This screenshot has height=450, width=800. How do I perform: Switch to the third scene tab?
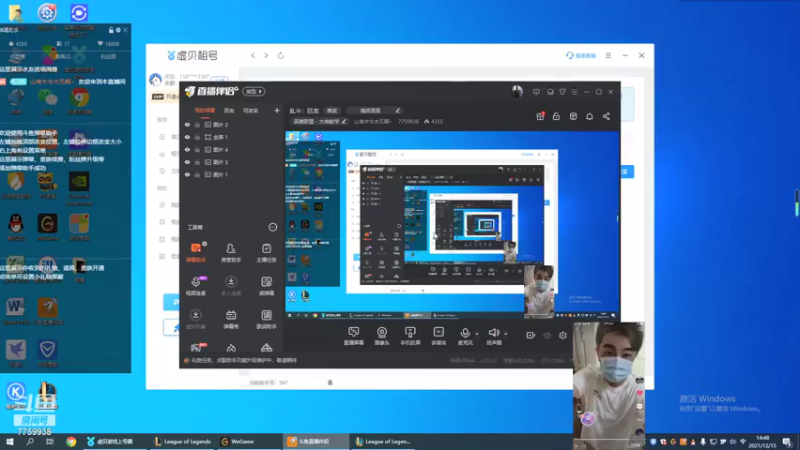[250, 110]
